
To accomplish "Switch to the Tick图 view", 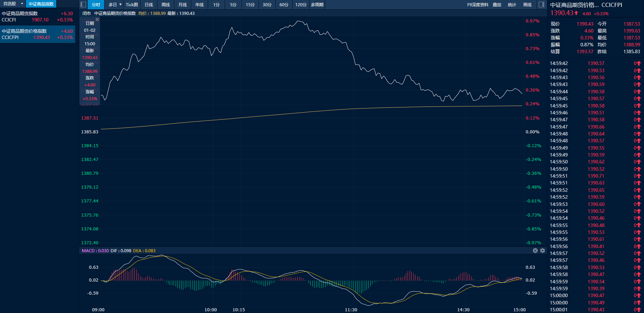I will tap(131, 4).
